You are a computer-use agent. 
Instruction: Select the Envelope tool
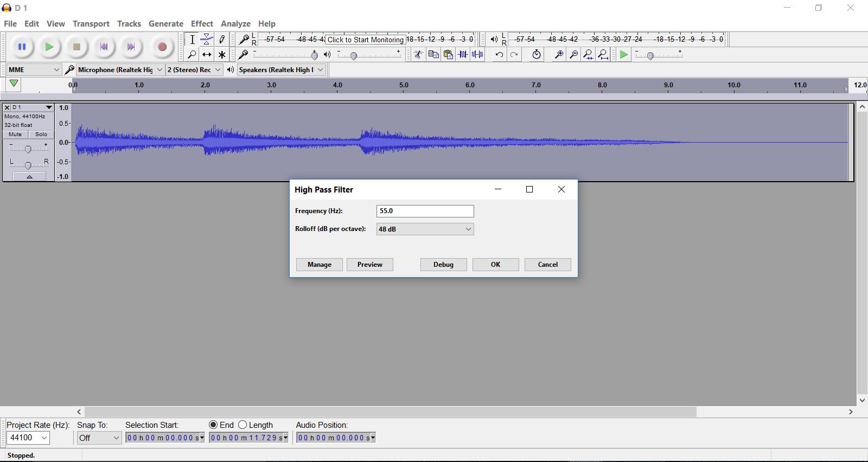207,39
